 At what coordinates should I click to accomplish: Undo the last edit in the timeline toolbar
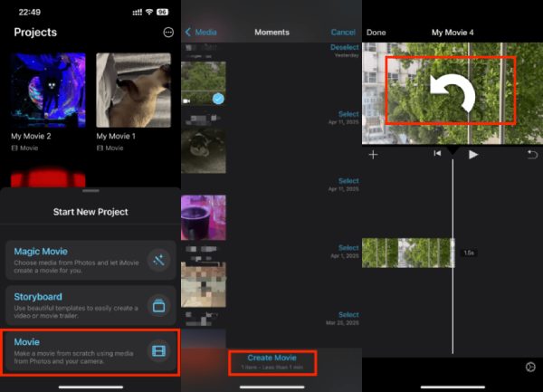tap(532, 155)
